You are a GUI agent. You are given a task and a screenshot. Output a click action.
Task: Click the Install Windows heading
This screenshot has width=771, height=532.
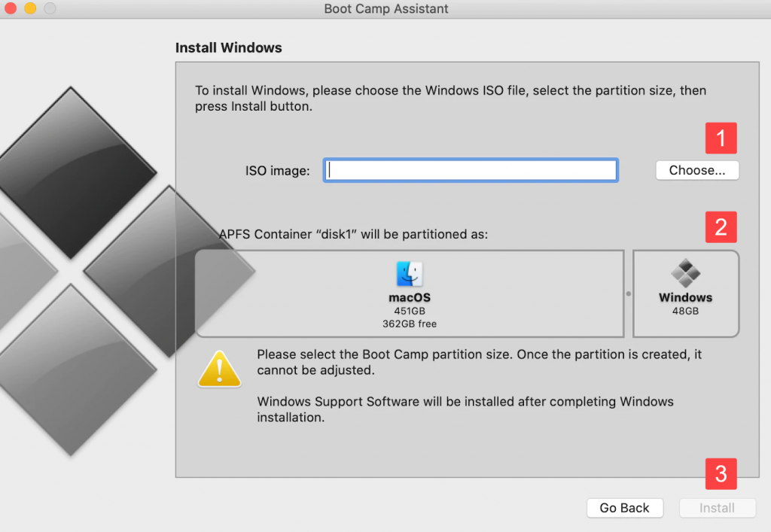pos(228,47)
